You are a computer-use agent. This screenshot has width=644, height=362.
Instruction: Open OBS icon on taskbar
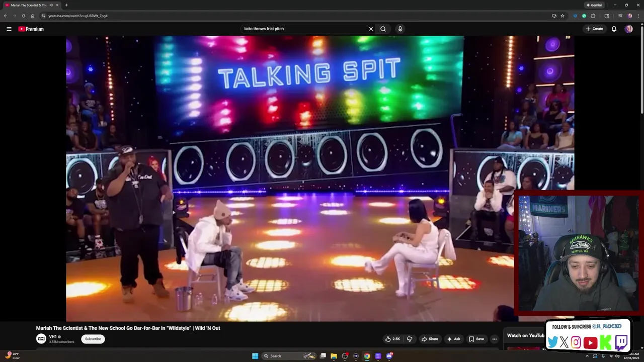(x=345, y=356)
